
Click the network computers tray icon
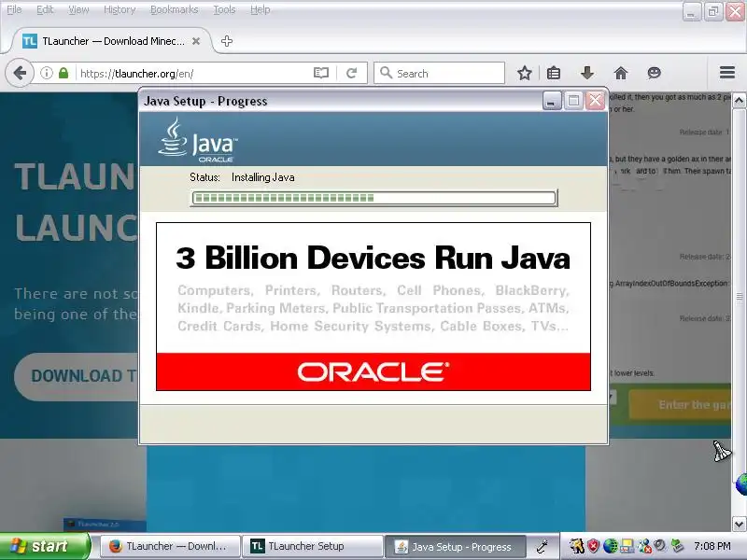(627, 546)
